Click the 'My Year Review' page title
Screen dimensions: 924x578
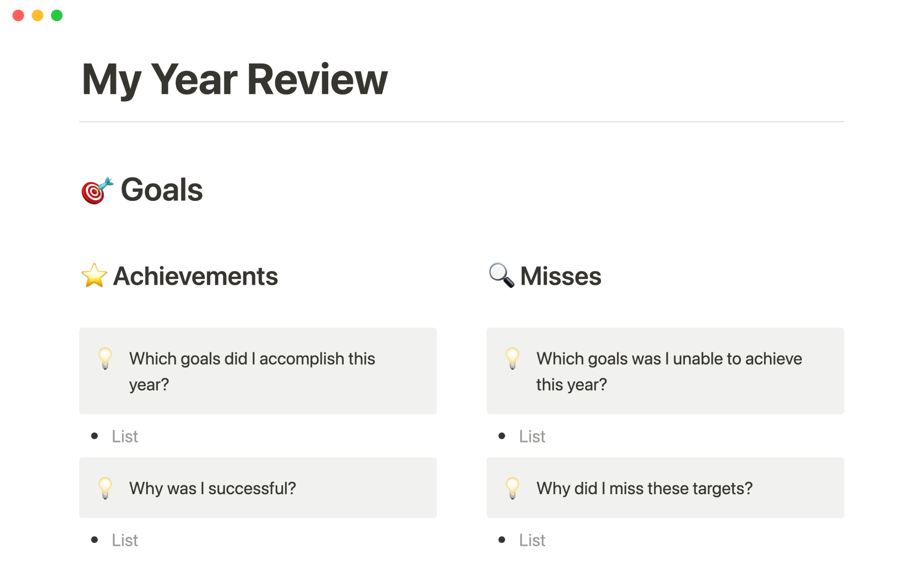(234, 79)
